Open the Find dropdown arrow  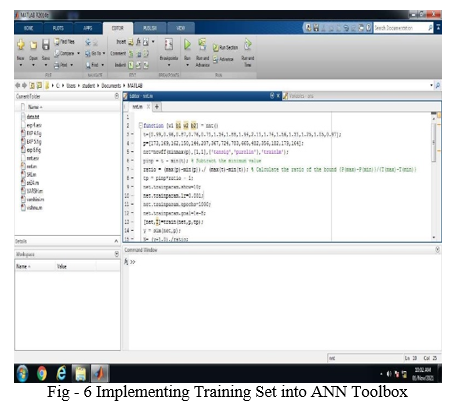pos(102,65)
